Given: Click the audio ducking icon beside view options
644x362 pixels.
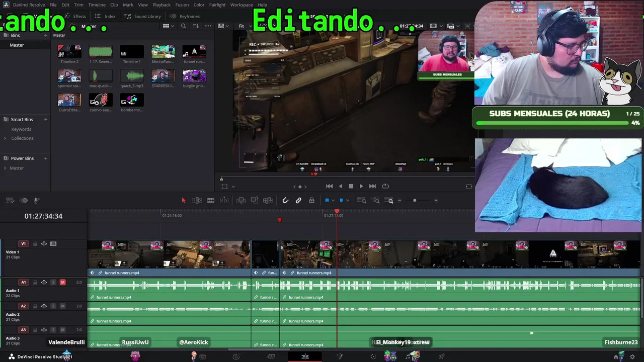Looking at the screenshot, I should click(x=24, y=201).
